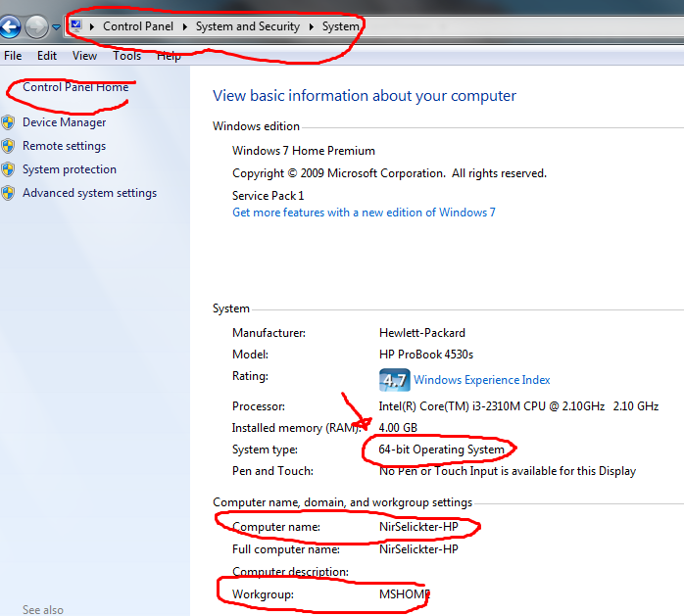Click the See also heading
Screen dimensions: 684x616
(43, 609)
